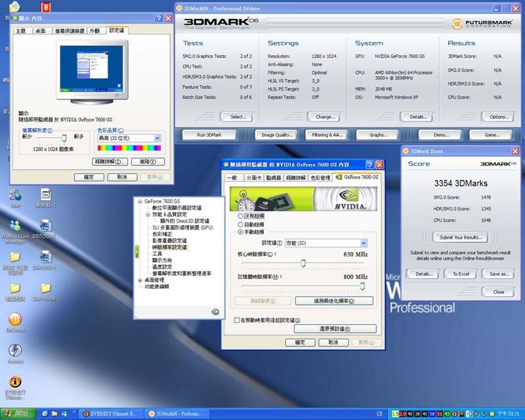Click the taskbar clock showing 下午 02:31

pos(508,413)
